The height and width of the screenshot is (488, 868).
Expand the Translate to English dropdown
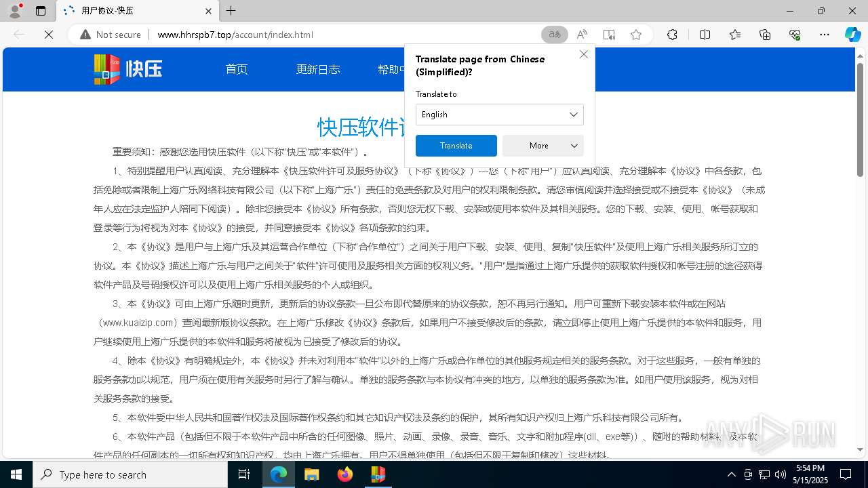499,115
